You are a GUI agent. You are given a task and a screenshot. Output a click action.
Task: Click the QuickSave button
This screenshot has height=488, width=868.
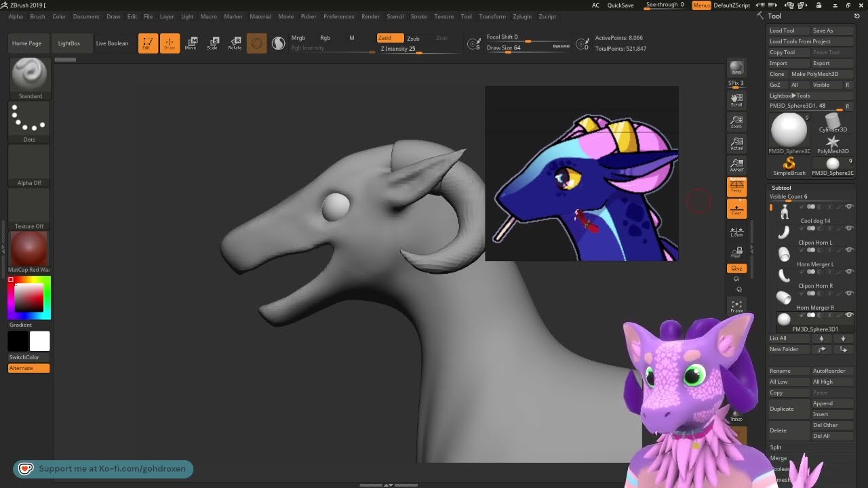(x=620, y=5)
